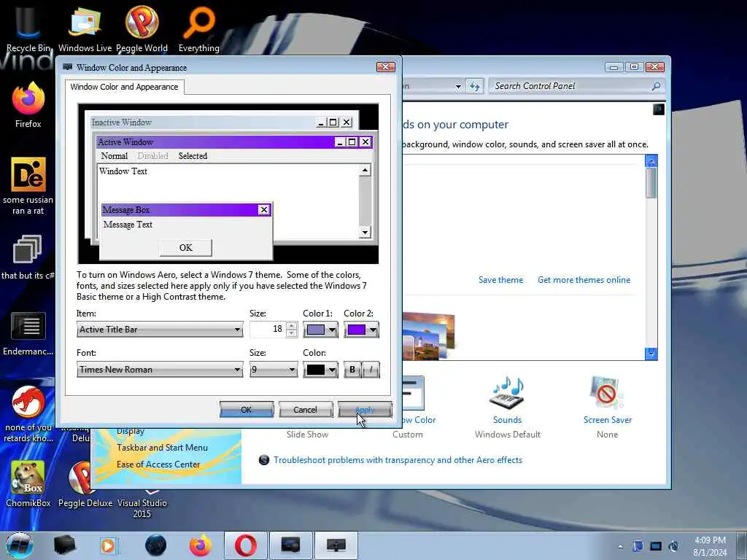Launch Firefox from the desktop icon
This screenshot has height=560, width=747.
click(x=28, y=104)
